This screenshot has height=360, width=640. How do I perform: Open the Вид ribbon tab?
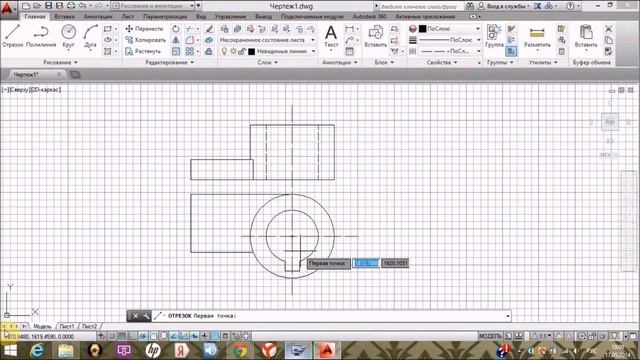(200, 16)
